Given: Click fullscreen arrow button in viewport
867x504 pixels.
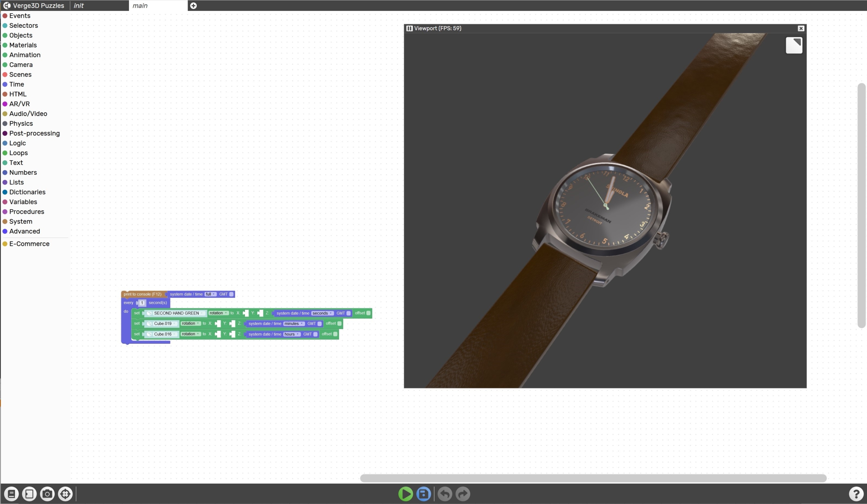Looking at the screenshot, I should pos(794,45).
